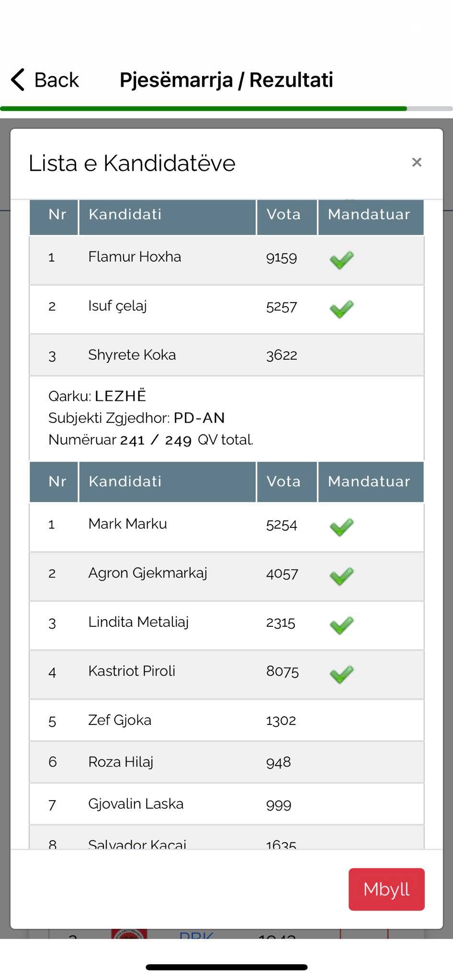Click Agron Gjekmarkaj's green mandate checkmark
Viewport: 453px width, 980px height.
pos(341,576)
